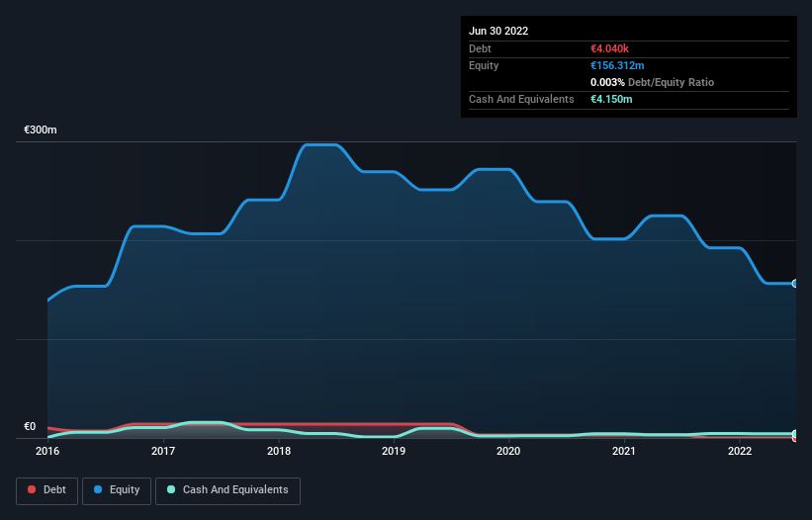Toggle the Equity series legend button
Viewport: 812px width, 520px height.
(x=117, y=490)
